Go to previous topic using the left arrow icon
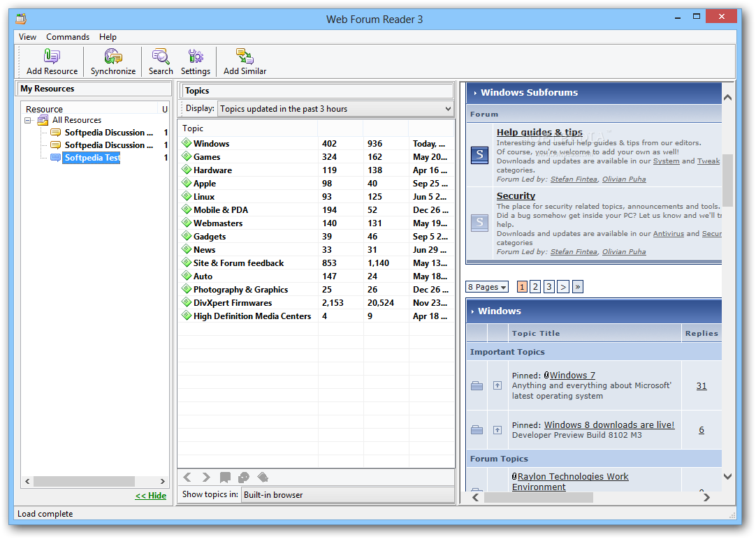 187,478
